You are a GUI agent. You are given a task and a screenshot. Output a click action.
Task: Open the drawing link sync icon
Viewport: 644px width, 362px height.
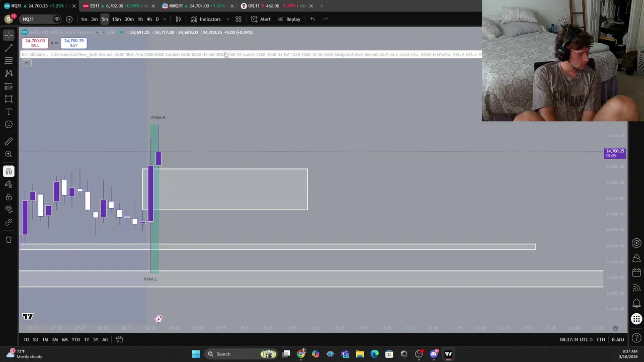tap(9, 222)
